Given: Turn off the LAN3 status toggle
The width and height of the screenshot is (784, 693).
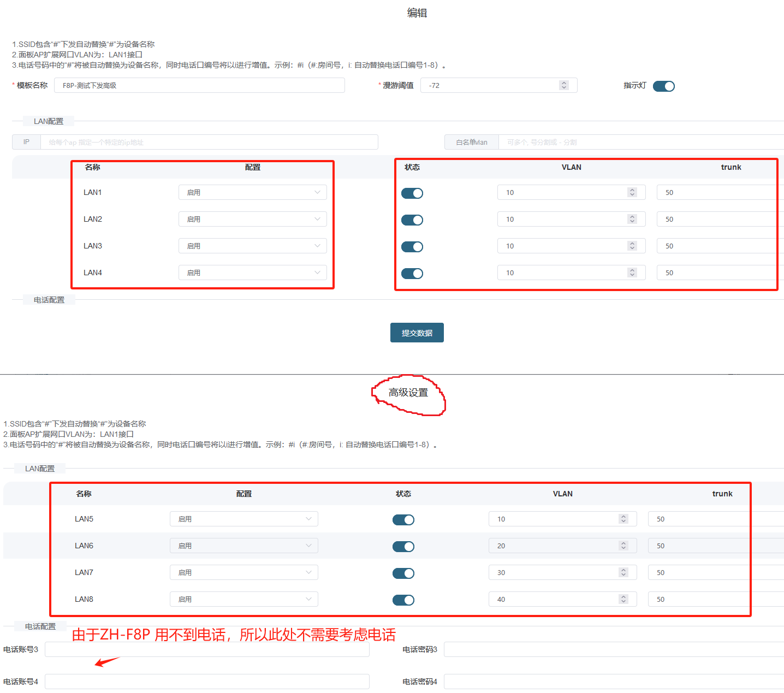Looking at the screenshot, I should click(x=412, y=247).
